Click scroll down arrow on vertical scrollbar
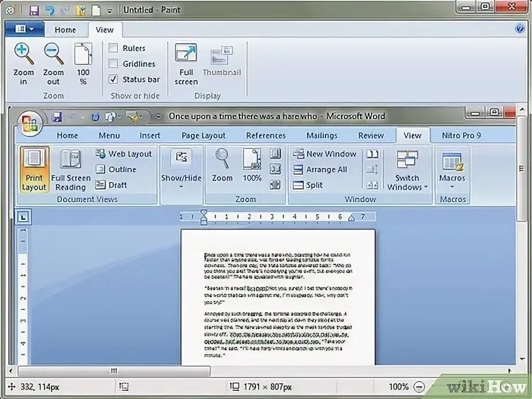Screen dimensions: 532x399 point(523,359)
